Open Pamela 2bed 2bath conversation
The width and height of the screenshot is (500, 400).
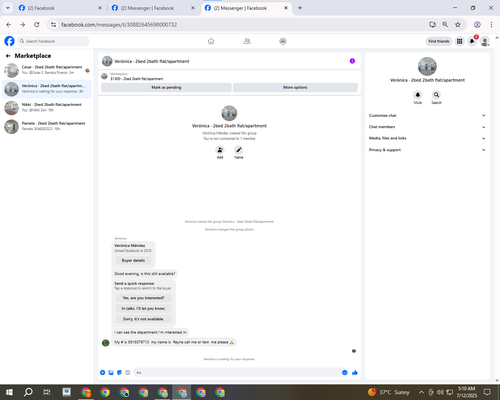click(47, 126)
